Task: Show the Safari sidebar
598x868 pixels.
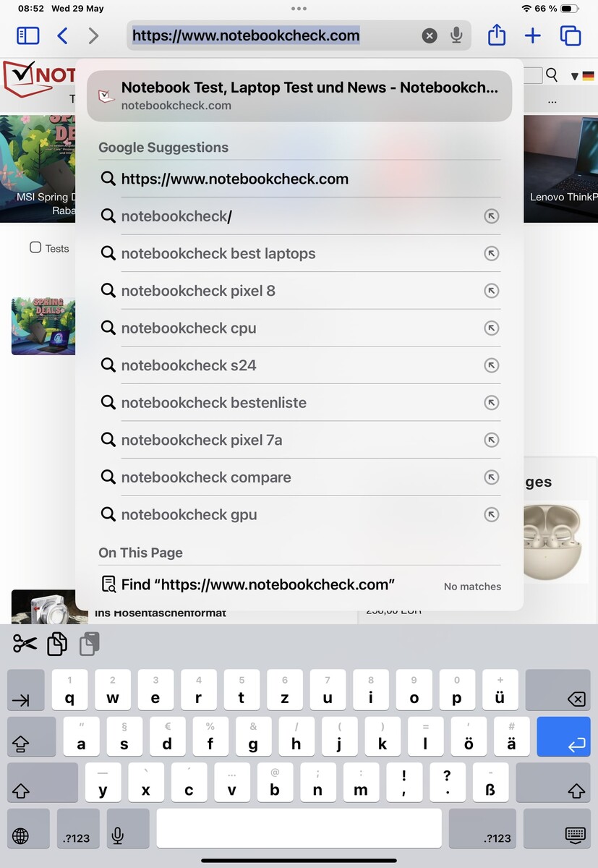Action: tap(27, 35)
